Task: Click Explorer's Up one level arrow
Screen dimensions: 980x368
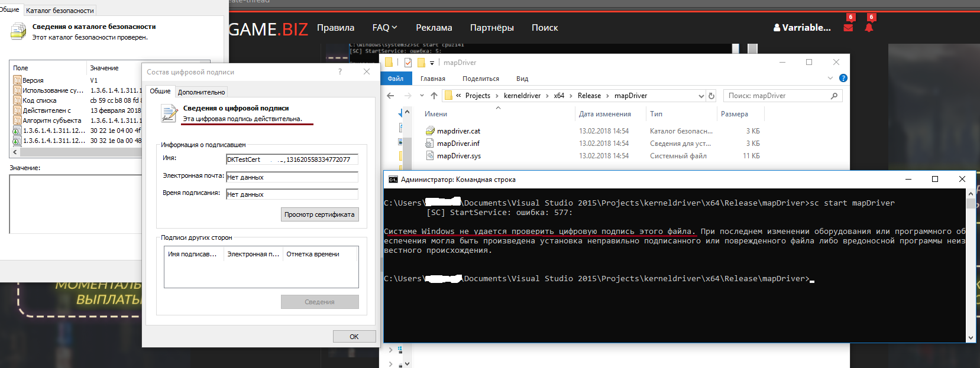Action: pyautogui.click(x=434, y=96)
